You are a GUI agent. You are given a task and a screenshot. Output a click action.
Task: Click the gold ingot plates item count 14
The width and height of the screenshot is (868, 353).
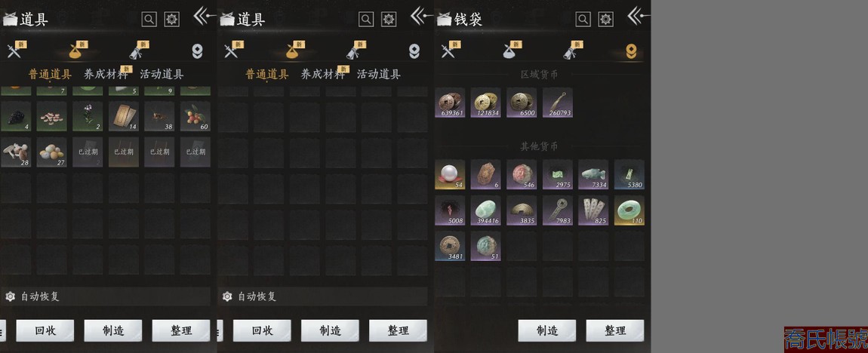click(x=124, y=116)
